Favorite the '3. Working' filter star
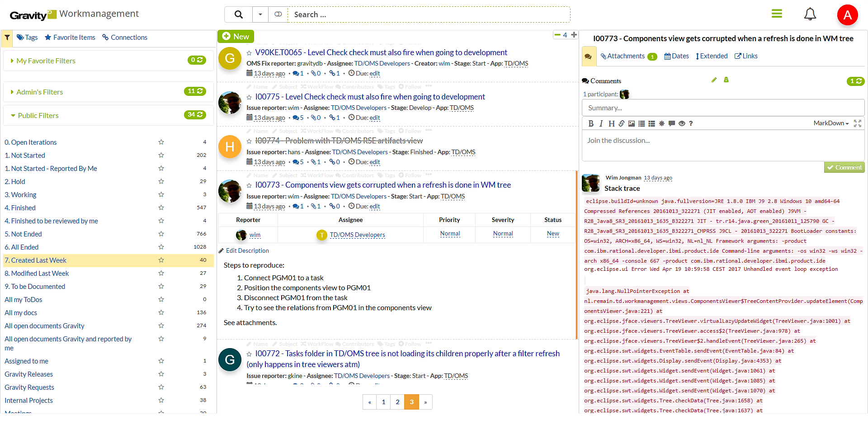 161,194
